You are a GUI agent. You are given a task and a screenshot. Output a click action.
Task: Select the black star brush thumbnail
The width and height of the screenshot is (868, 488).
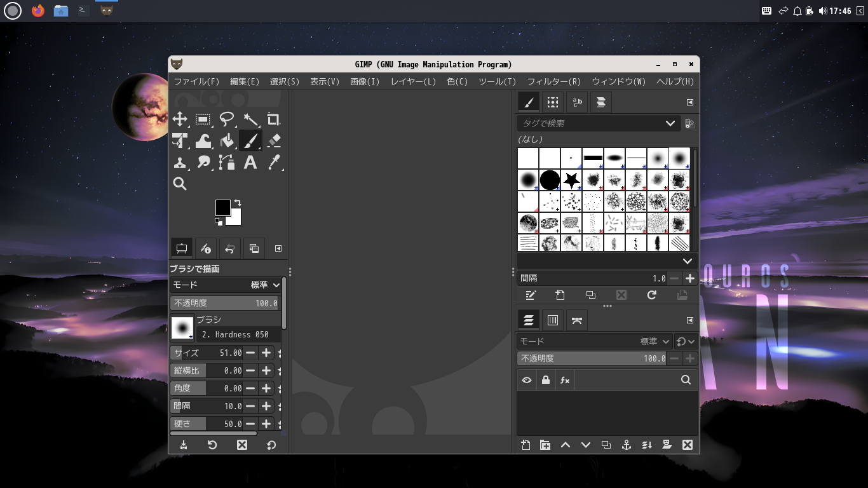pos(571,180)
